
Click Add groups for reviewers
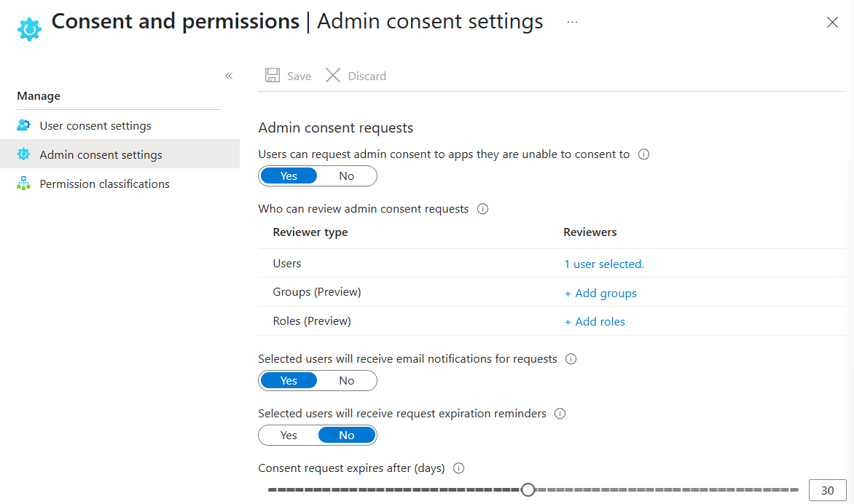(x=600, y=293)
